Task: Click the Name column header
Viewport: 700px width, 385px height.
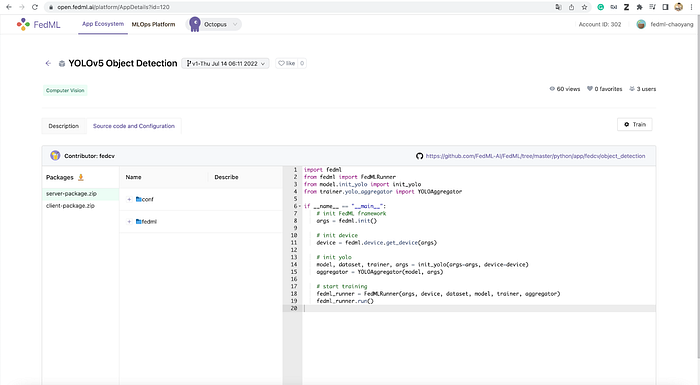Action: (x=133, y=177)
